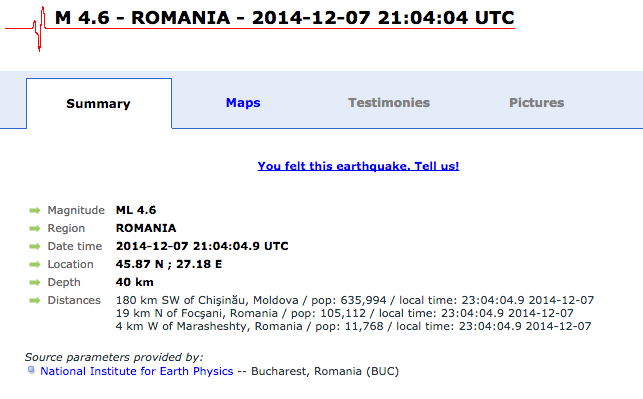The height and width of the screenshot is (399, 643).
Task: Switch to the Maps tab
Action: (243, 103)
